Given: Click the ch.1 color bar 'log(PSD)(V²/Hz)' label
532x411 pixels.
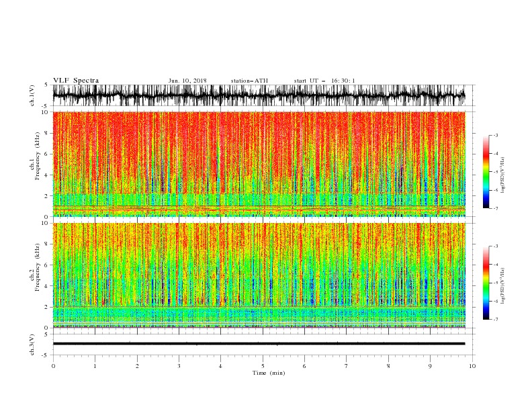Looking at the screenshot, I should click(x=502, y=175).
